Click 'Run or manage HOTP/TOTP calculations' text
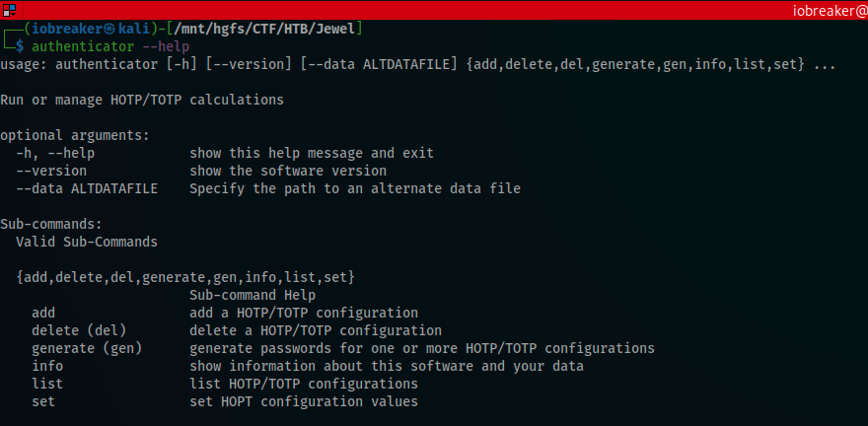The width and height of the screenshot is (868, 426). pos(142,101)
